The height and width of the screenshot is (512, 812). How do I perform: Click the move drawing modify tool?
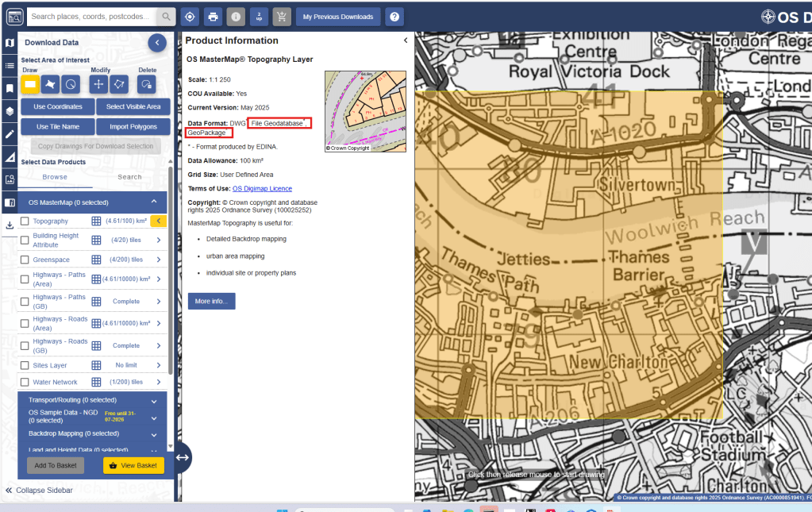99,83
